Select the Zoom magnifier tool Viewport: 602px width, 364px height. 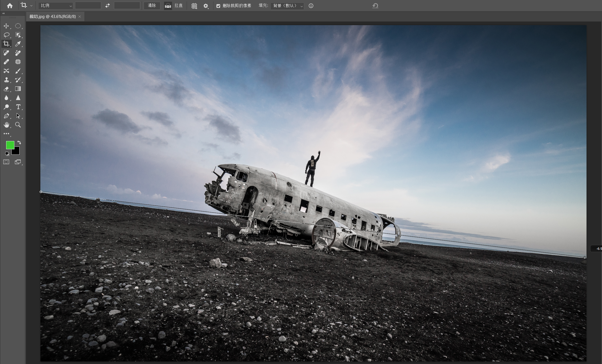coord(18,125)
